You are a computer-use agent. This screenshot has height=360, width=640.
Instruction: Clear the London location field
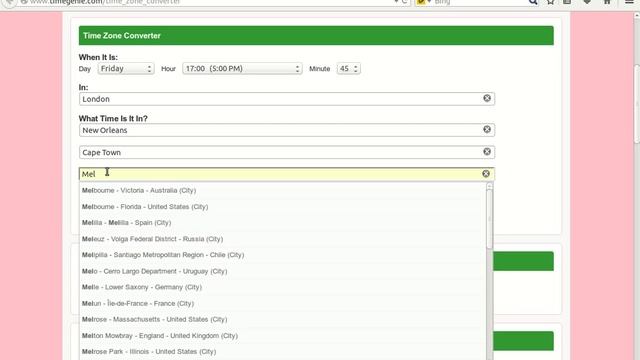(487, 98)
